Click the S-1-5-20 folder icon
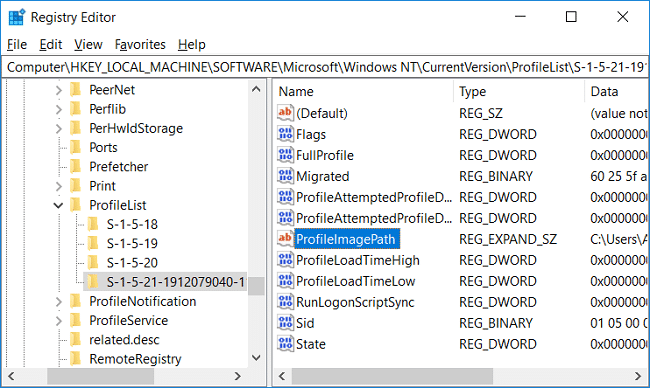 click(93, 262)
